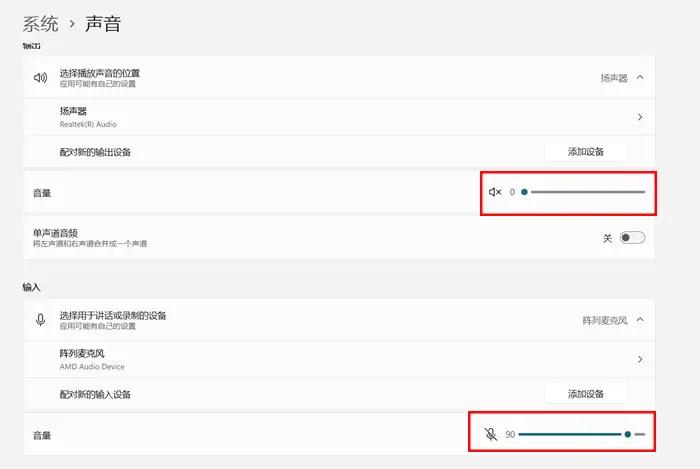This screenshot has width=700, height=469.
Task: Click the output volume slider track
Action: pos(585,192)
